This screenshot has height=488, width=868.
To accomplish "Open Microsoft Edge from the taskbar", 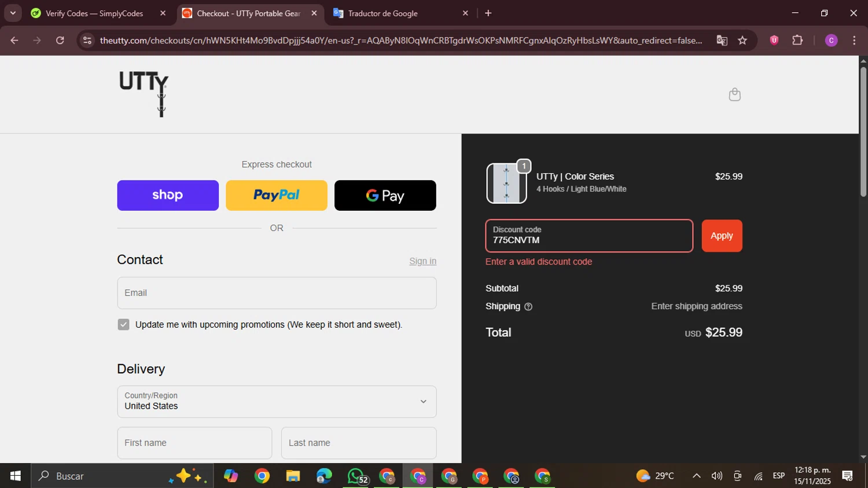I will [x=324, y=476].
